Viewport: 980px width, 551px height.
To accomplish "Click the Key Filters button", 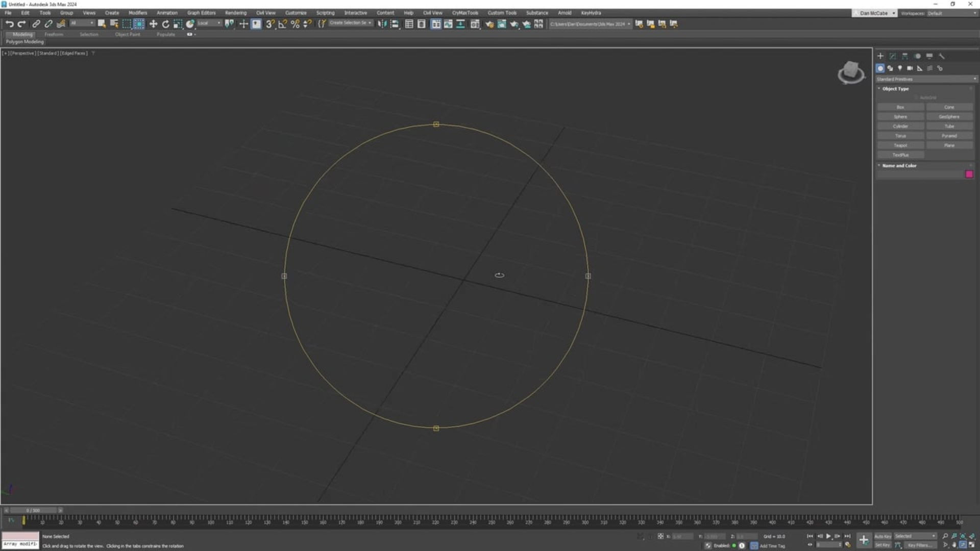I will click(919, 545).
